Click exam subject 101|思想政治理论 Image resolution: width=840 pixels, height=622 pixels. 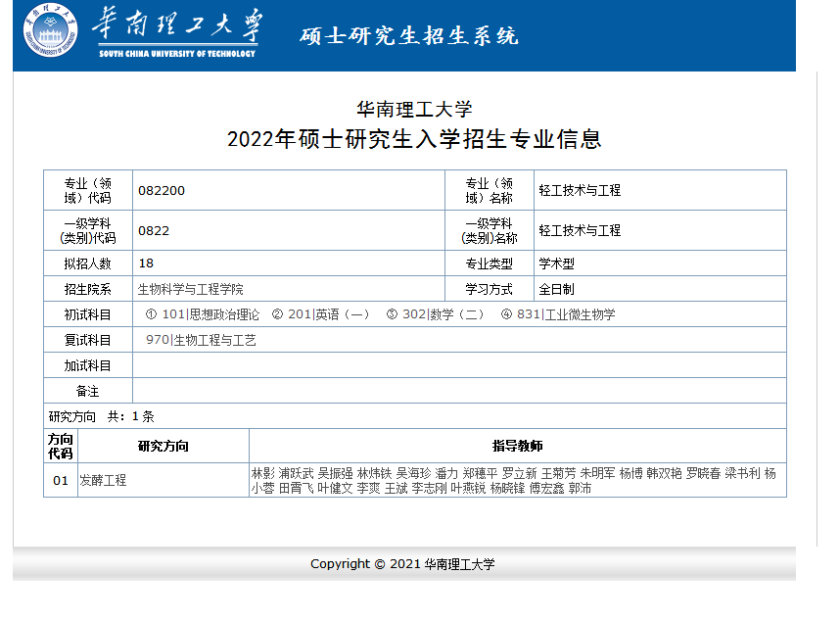pos(210,314)
